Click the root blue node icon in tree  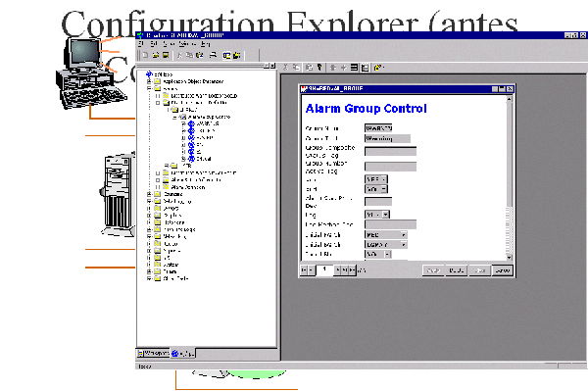click(149, 74)
